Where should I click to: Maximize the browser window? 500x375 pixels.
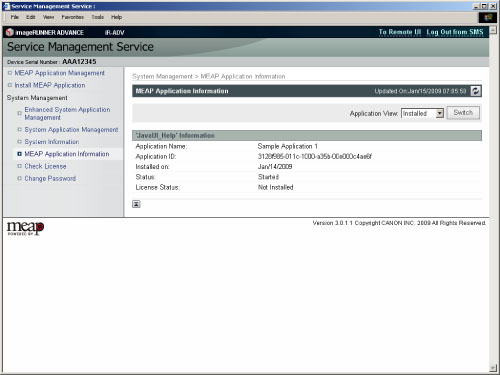(x=484, y=6)
